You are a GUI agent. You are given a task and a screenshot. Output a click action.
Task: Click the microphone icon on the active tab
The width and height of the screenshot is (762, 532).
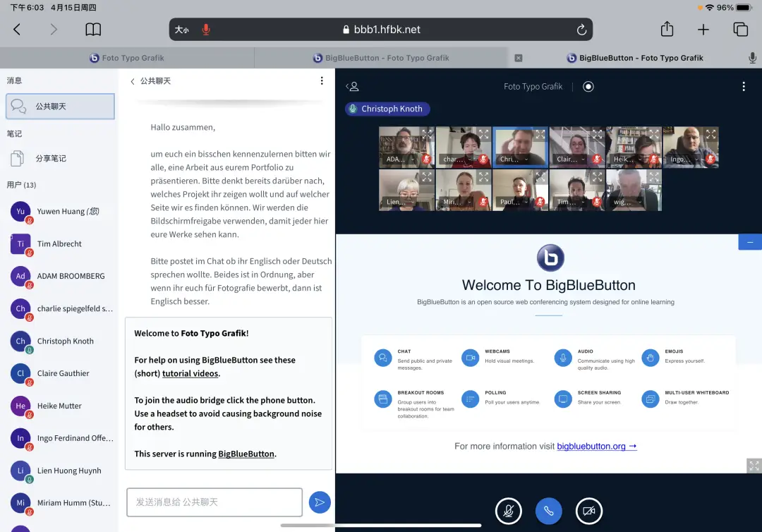click(752, 58)
